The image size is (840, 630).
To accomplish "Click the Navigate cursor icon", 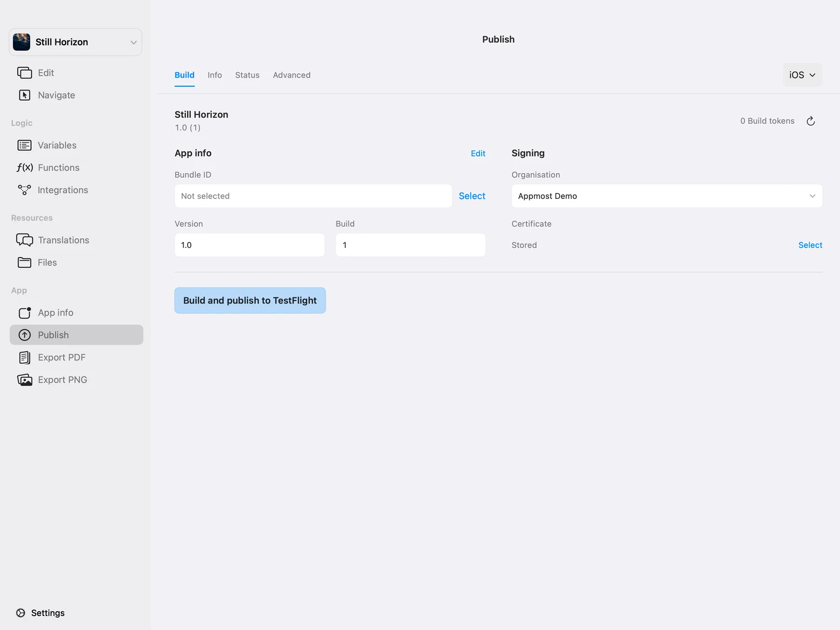I will tap(25, 95).
